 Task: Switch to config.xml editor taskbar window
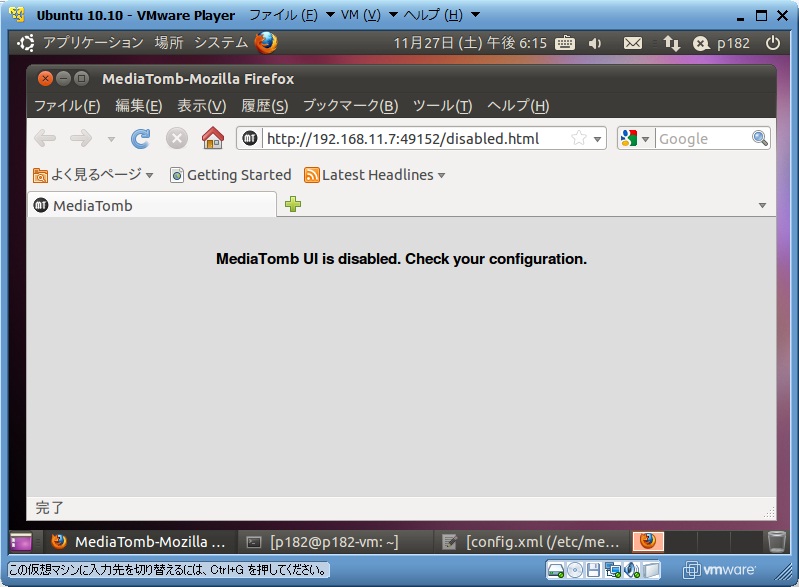tap(531, 542)
